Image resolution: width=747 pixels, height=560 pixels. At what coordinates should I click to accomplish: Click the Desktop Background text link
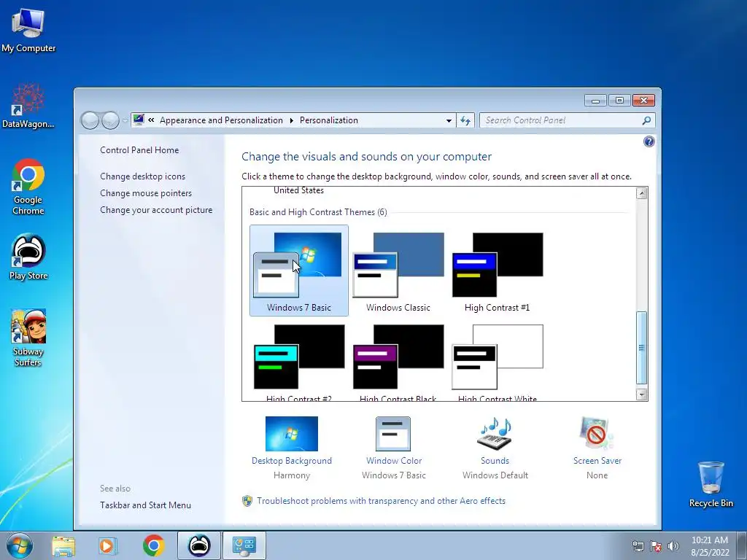click(292, 461)
